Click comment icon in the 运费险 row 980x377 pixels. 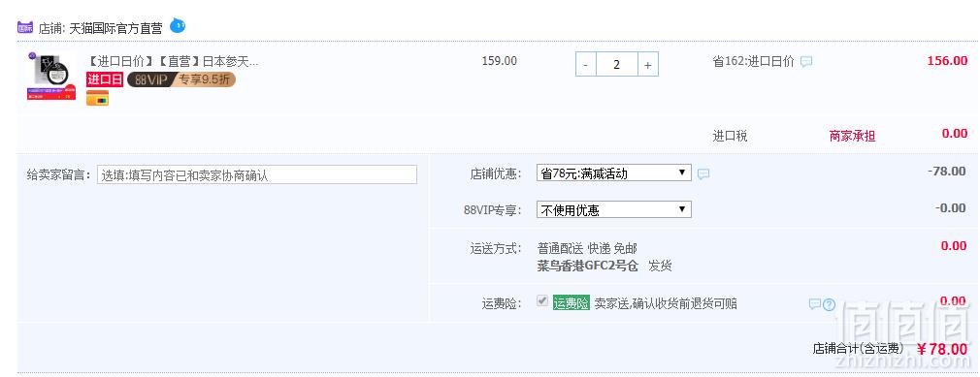point(815,304)
